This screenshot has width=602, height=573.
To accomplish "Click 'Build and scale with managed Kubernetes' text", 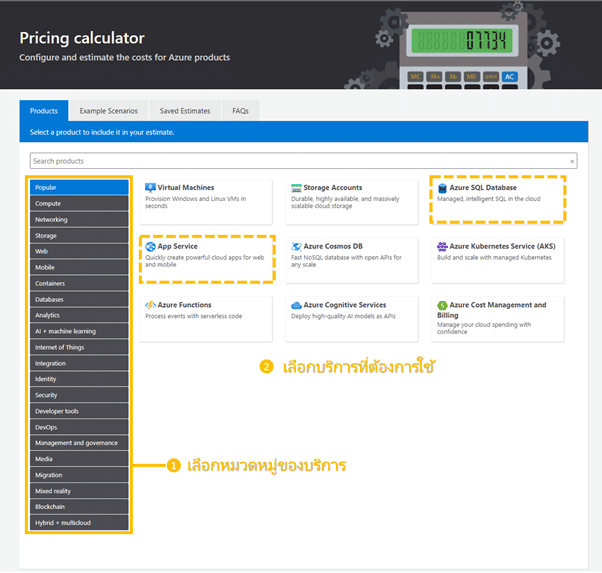I will point(494,258).
